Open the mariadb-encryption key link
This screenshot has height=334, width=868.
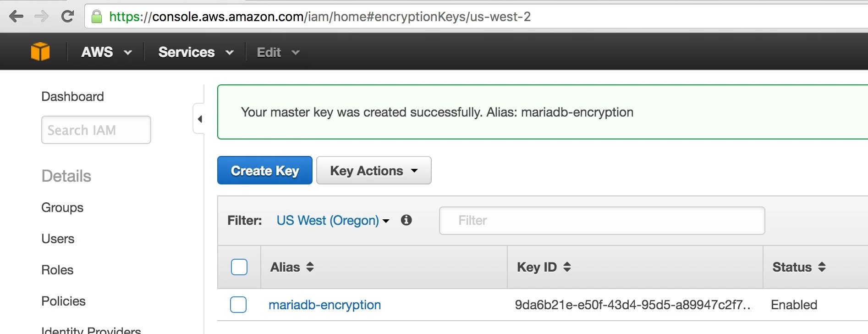pos(324,305)
